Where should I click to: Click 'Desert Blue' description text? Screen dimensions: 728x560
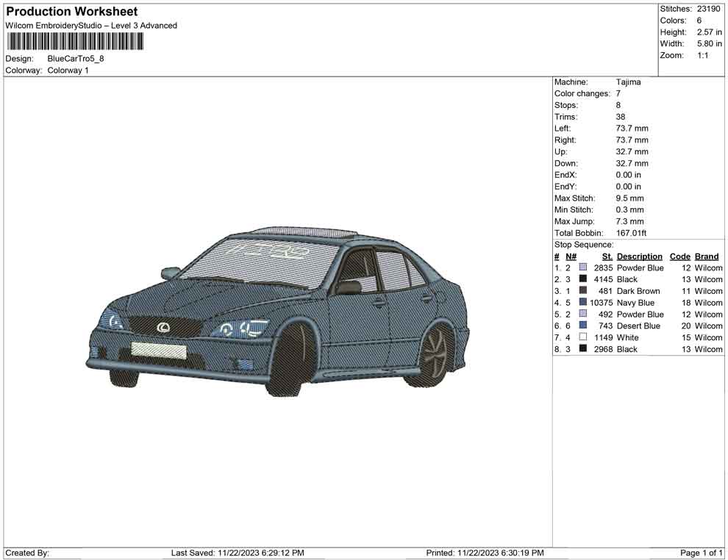point(638,326)
